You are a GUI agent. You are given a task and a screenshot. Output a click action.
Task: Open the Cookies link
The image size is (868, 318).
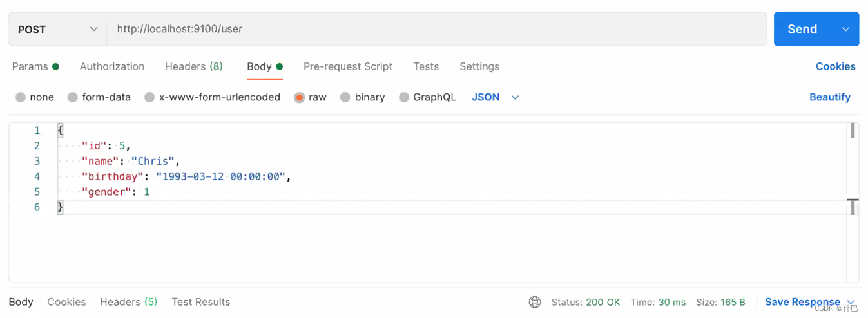(x=836, y=66)
